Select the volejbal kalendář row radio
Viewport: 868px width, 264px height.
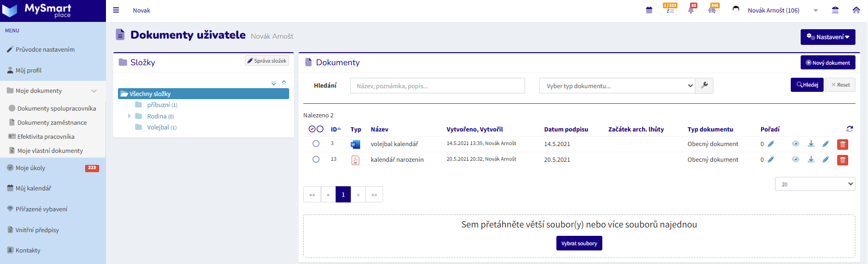pyautogui.click(x=316, y=143)
